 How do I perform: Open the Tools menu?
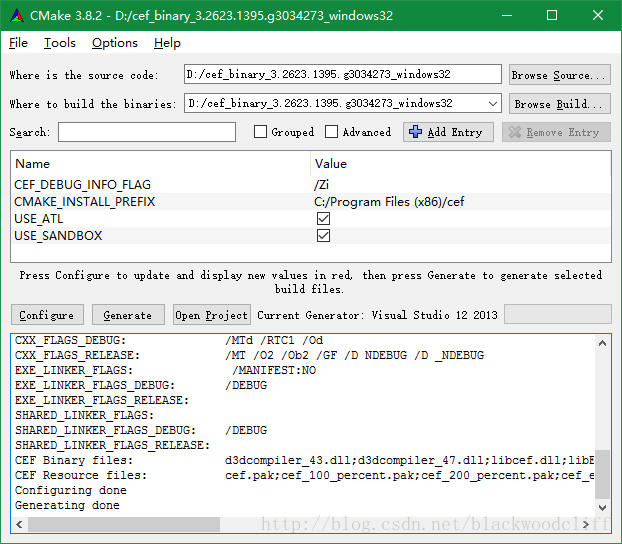pyautogui.click(x=60, y=43)
